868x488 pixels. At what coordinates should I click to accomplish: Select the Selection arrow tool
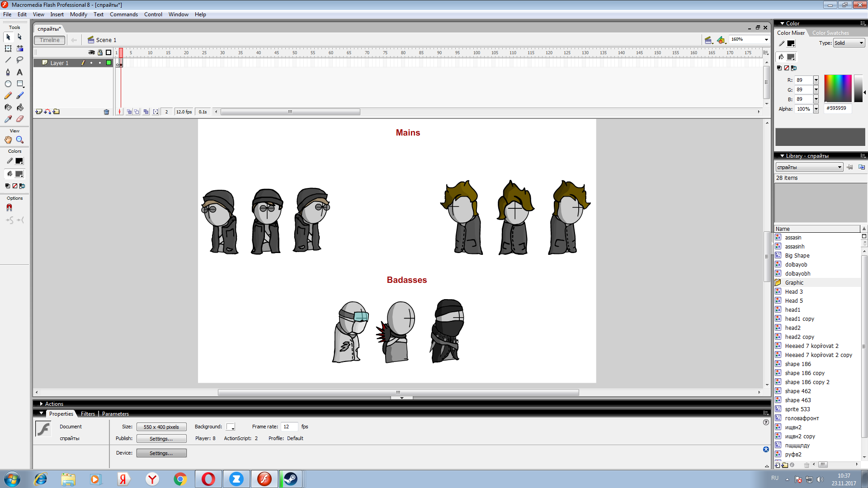tap(8, 37)
